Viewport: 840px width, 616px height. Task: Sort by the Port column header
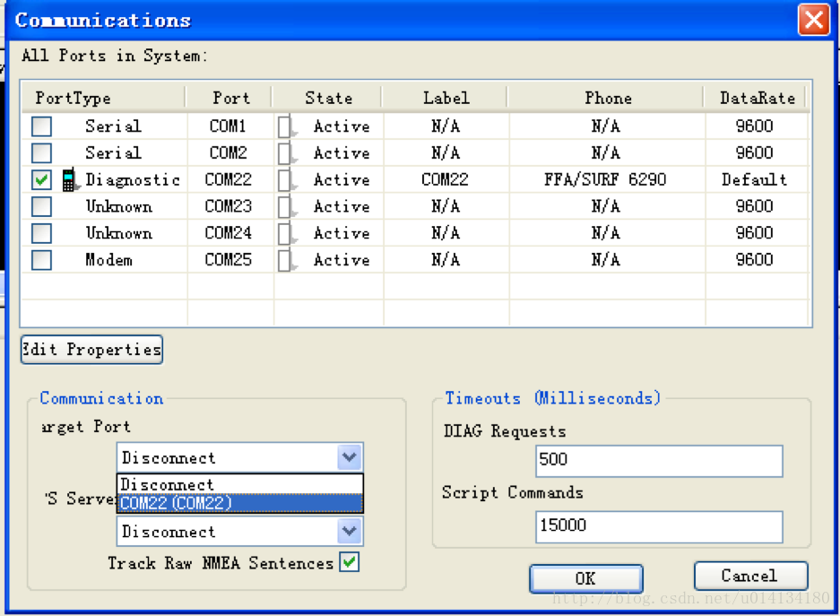(230, 98)
